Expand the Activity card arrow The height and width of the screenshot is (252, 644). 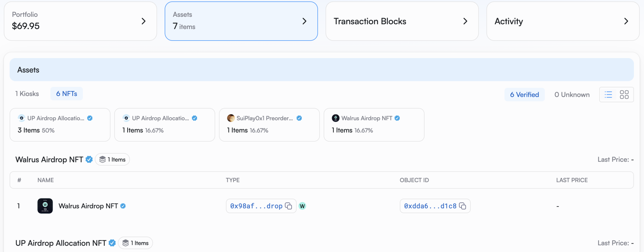tap(626, 21)
